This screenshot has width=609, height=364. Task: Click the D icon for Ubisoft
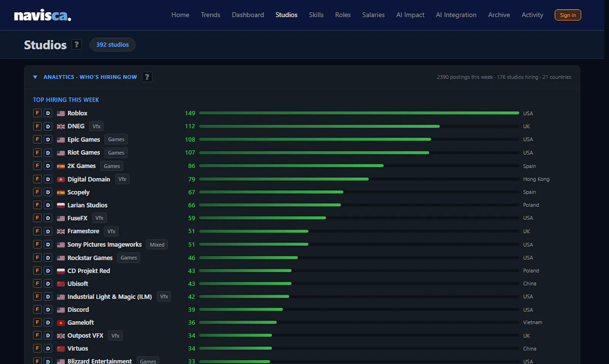point(48,283)
